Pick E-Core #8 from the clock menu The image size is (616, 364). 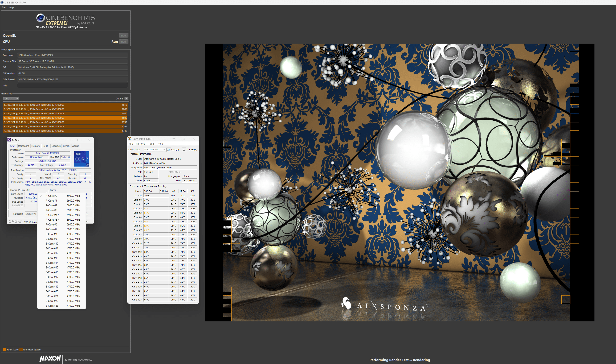[x=51, y=234]
